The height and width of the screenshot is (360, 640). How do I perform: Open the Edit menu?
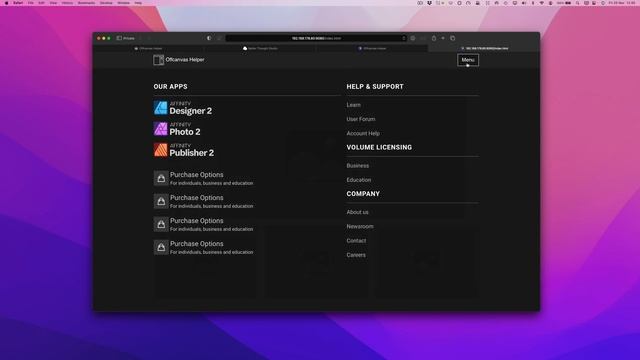click(x=41, y=3)
